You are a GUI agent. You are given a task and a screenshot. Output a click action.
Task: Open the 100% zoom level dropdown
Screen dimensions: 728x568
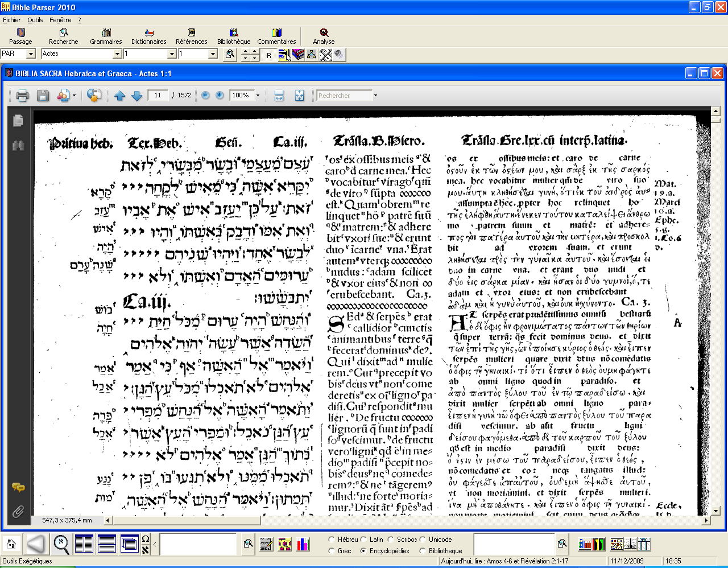coord(258,96)
